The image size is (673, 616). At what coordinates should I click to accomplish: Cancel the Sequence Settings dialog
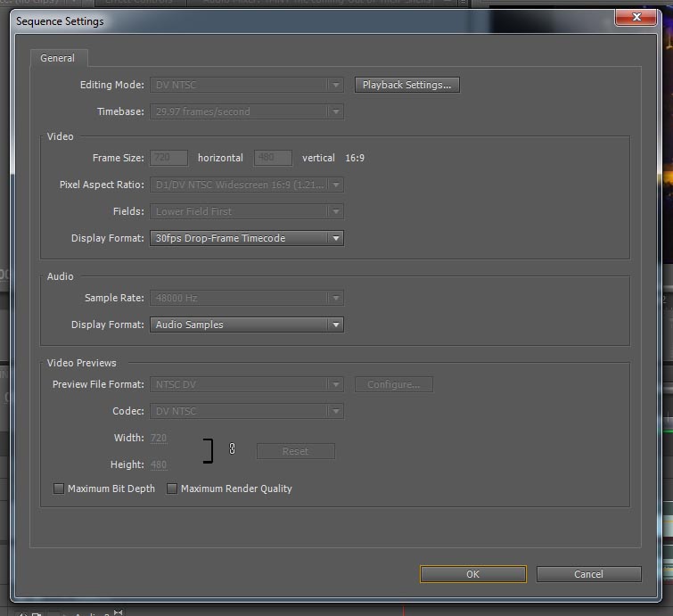pos(589,574)
